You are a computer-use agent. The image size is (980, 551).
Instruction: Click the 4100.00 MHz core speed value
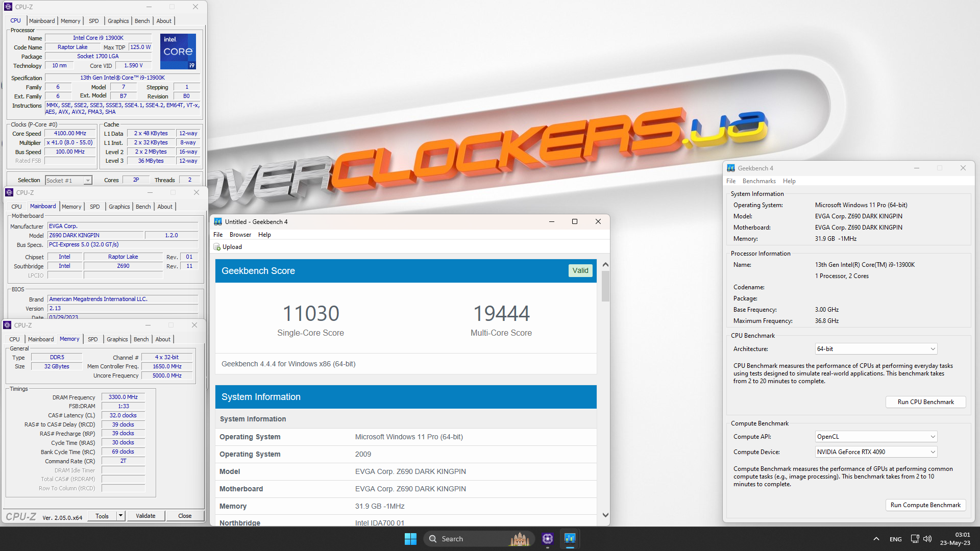[70, 134]
